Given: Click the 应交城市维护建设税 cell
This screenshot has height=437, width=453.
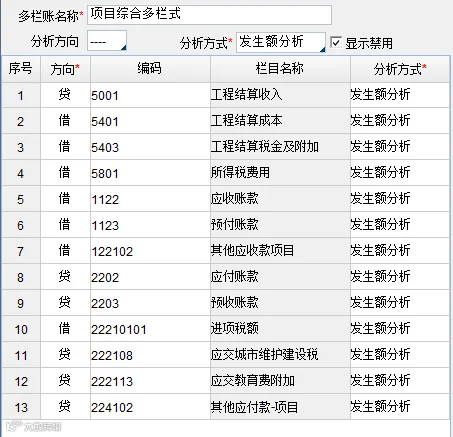Looking at the screenshot, I should click(x=280, y=355).
